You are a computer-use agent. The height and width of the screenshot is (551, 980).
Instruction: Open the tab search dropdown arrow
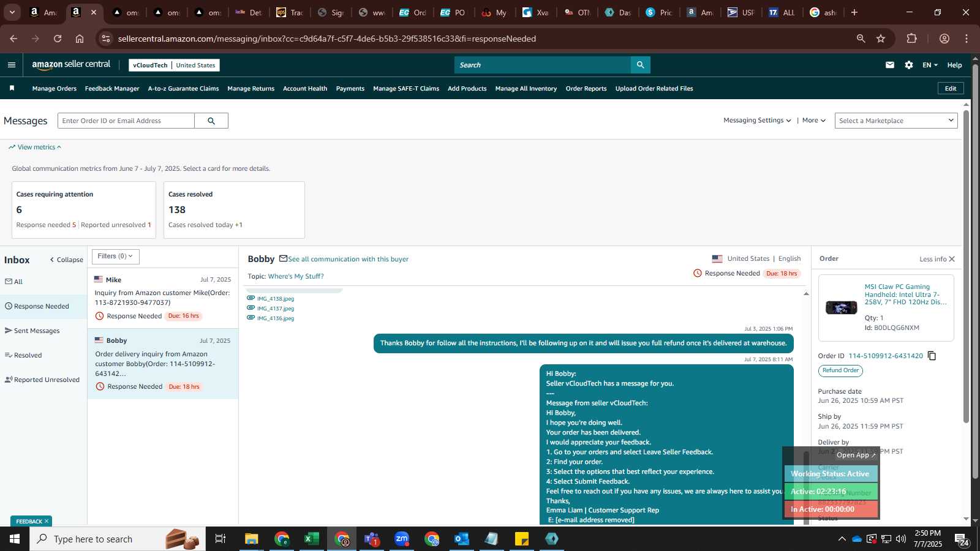(12, 12)
